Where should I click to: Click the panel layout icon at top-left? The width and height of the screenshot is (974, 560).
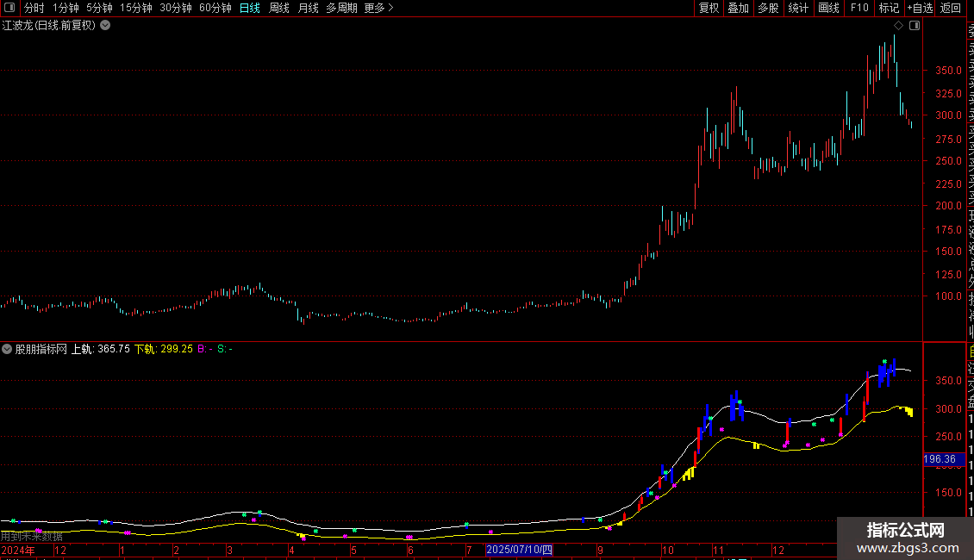pyautogui.click(x=9, y=8)
